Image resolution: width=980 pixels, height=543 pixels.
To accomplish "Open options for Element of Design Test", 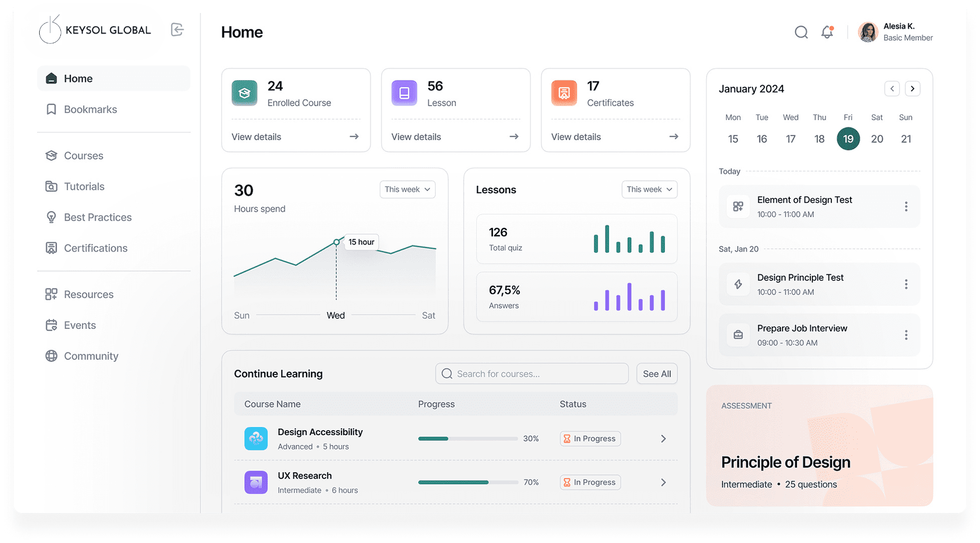I will click(906, 207).
